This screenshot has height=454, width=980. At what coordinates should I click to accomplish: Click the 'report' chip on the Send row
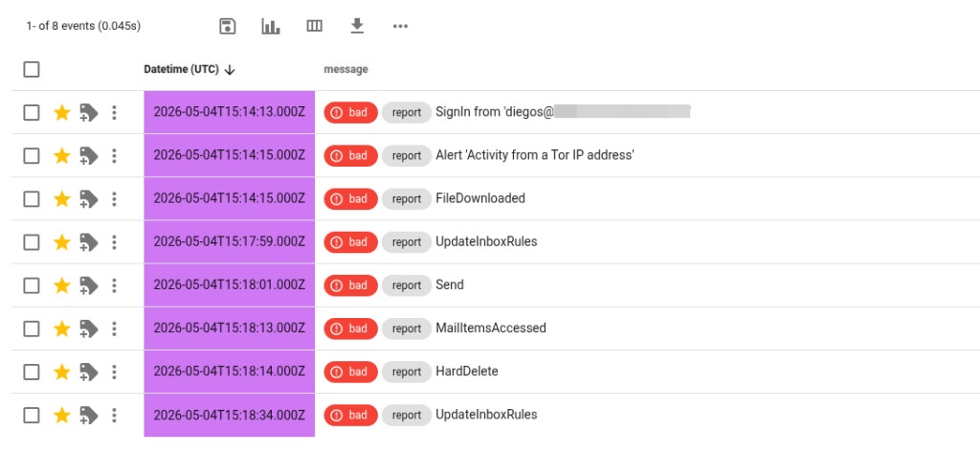406,285
